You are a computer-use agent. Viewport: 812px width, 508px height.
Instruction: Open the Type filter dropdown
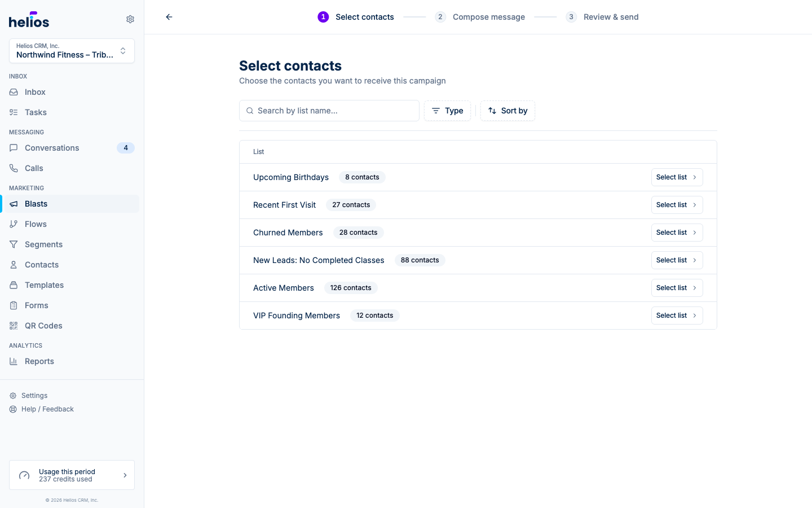click(447, 111)
